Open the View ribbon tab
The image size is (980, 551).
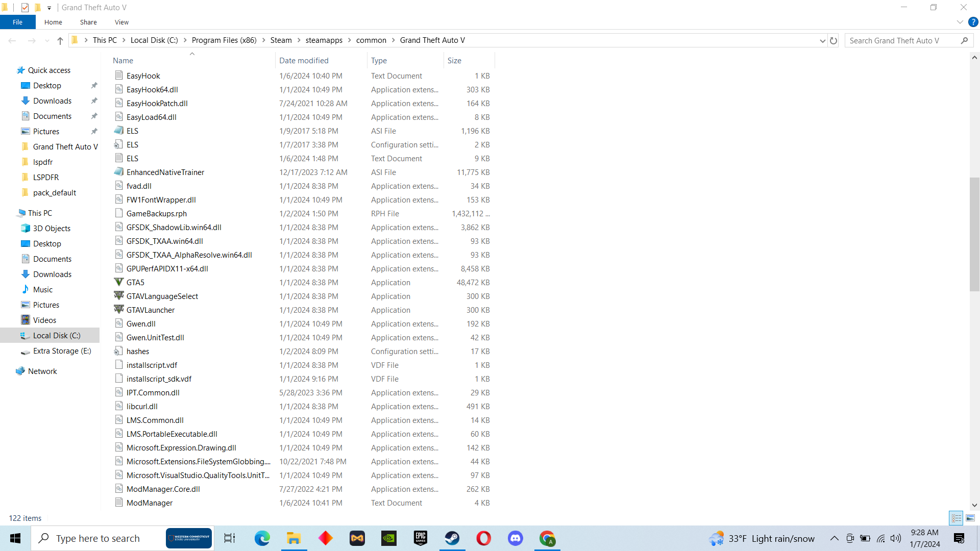click(x=121, y=22)
